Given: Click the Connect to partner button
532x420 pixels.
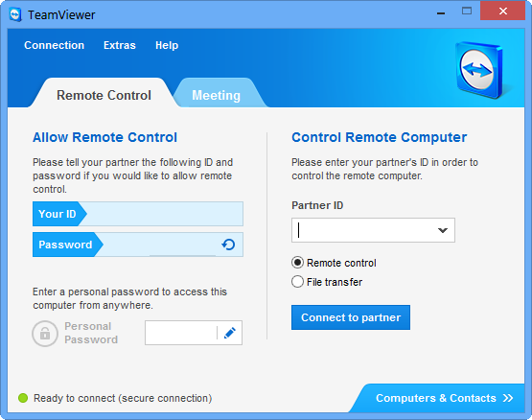Looking at the screenshot, I should tap(351, 317).
